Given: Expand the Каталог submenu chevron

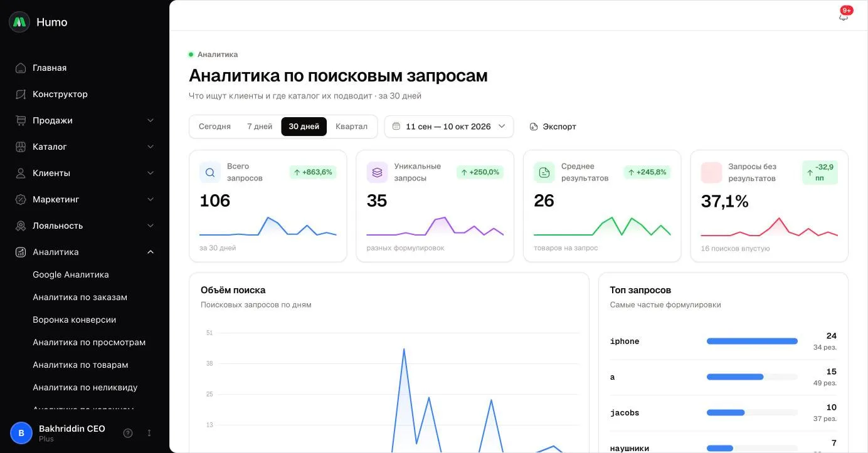Looking at the screenshot, I should pyautogui.click(x=151, y=147).
